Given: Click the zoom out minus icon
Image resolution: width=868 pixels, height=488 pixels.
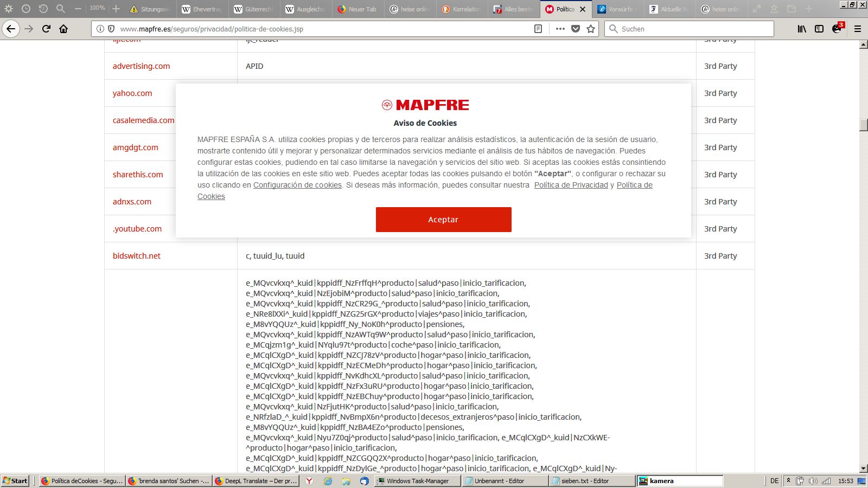Looking at the screenshot, I should [78, 9].
